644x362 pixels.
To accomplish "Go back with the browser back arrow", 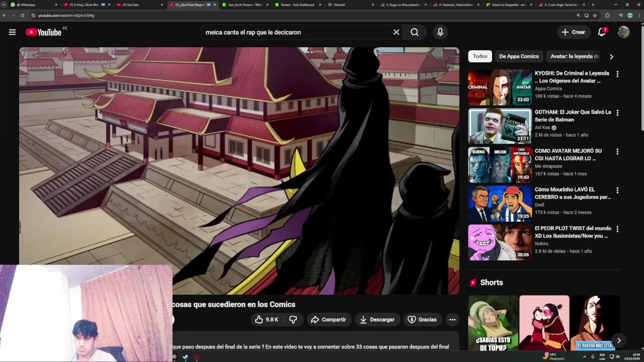I will 5,16.
